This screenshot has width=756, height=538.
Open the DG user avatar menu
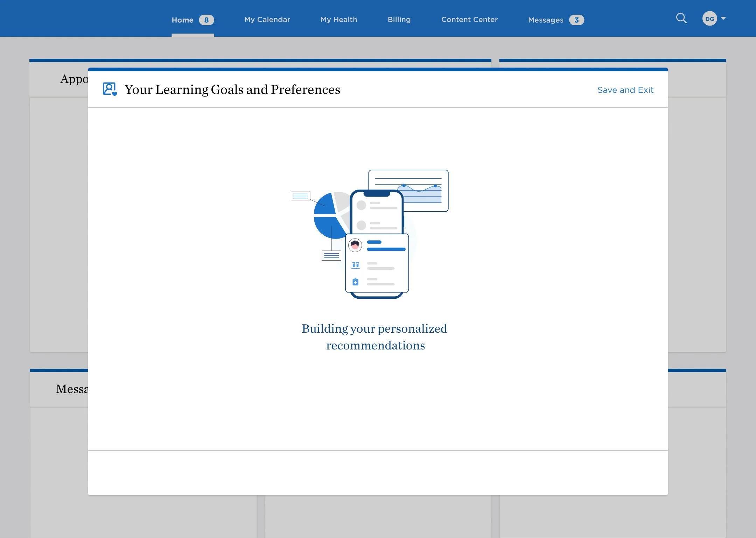(709, 19)
